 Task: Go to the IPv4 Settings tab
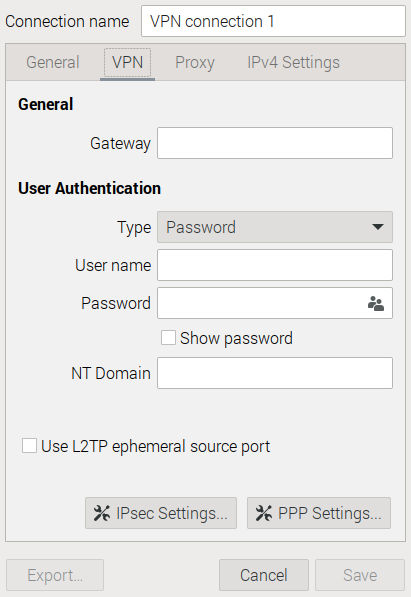(293, 62)
